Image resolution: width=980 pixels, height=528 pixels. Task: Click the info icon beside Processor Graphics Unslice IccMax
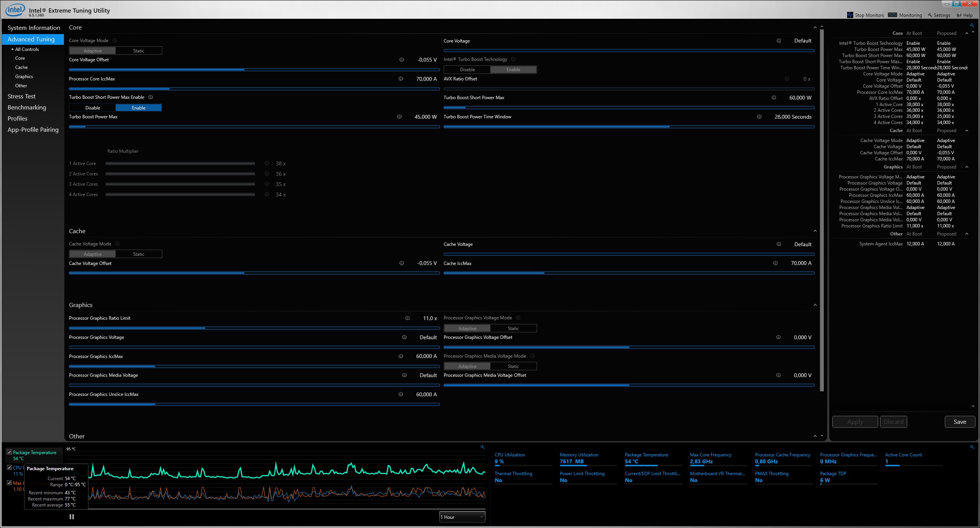tap(401, 394)
